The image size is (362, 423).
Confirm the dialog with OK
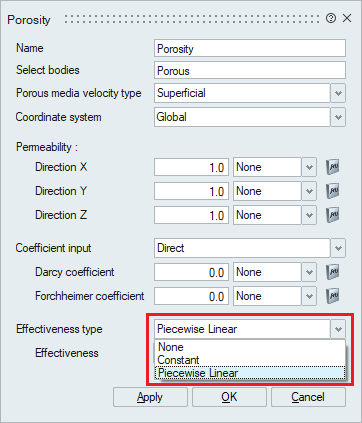[229, 397]
